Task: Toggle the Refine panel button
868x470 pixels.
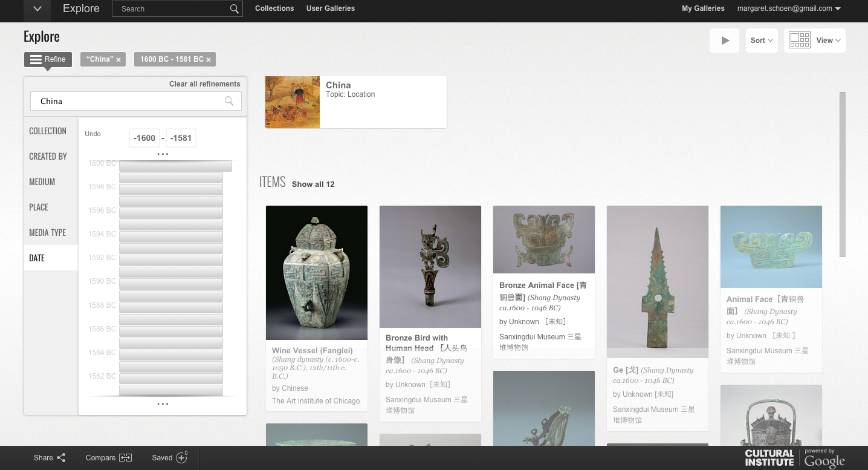Action: coord(48,59)
